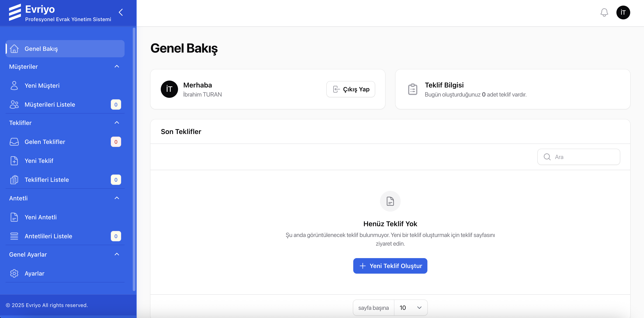Viewport: 644px width, 318px height.
Task: Select the Yeni Teklif document icon
Action: click(14, 161)
